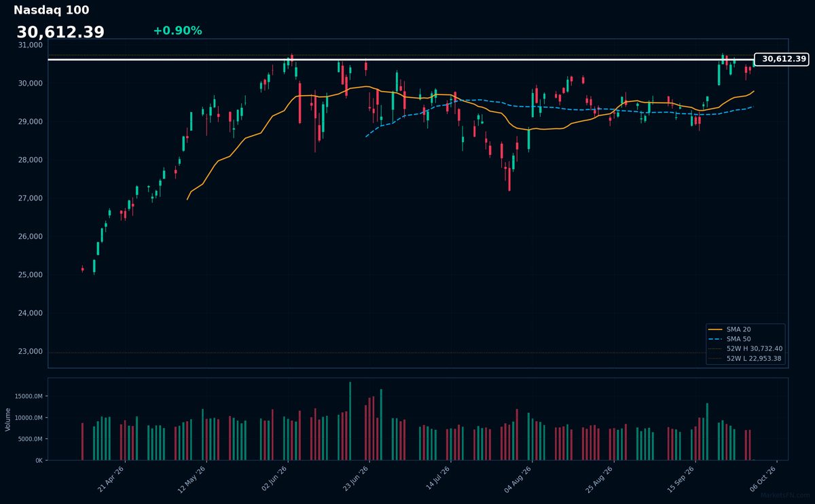This screenshot has height=504, width=815.
Task: Click the 5000.0M volume axis label
Action: (x=31, y=439)
